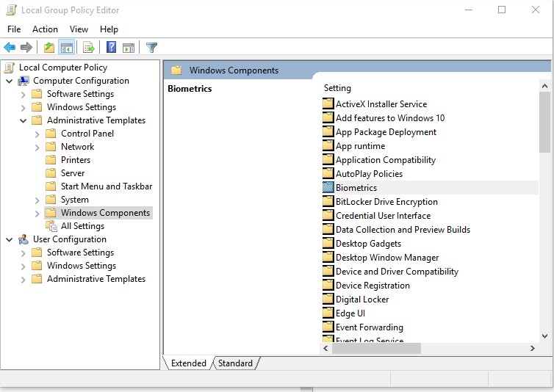Screen dimensions: 554x392
Task: Select Desktop Window Manager entry
Action: (387, 258)
